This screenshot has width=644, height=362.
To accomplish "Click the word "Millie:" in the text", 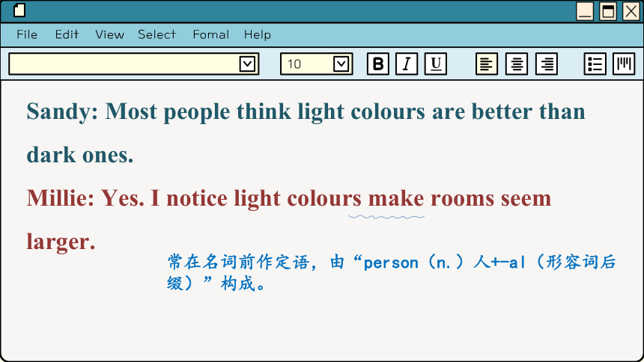I will (61, 198).
